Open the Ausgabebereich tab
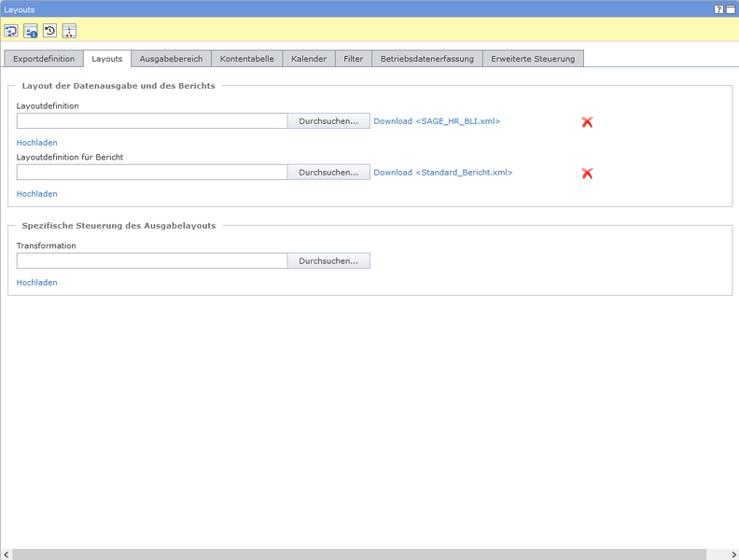739x560 pixels. [x=171, y=59]
